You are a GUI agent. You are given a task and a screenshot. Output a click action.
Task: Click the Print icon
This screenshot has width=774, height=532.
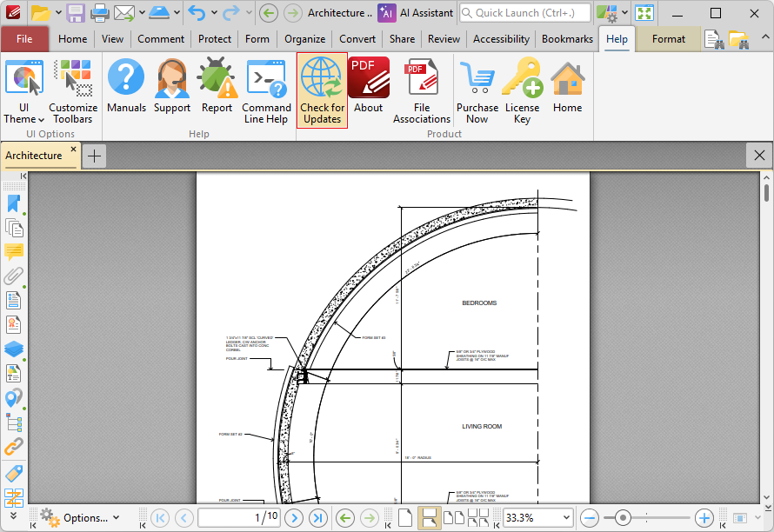(x=100, y=13)
